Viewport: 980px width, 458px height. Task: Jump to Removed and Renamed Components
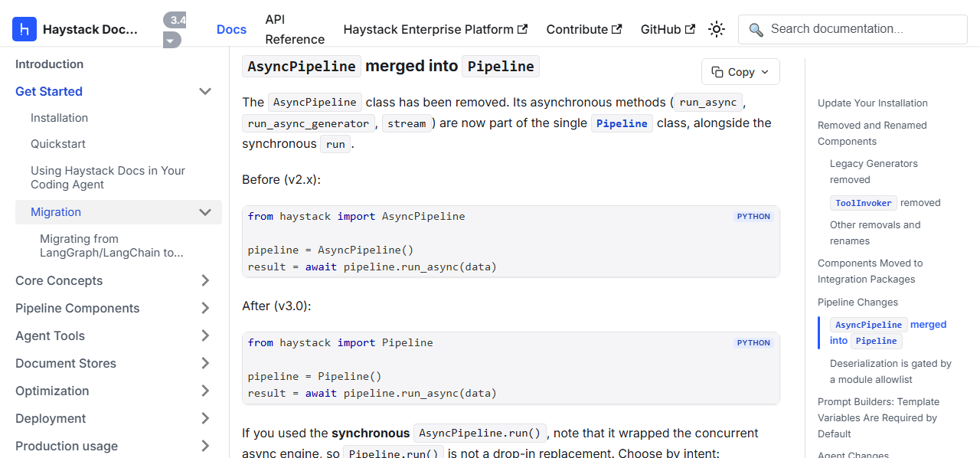point(872,133)
